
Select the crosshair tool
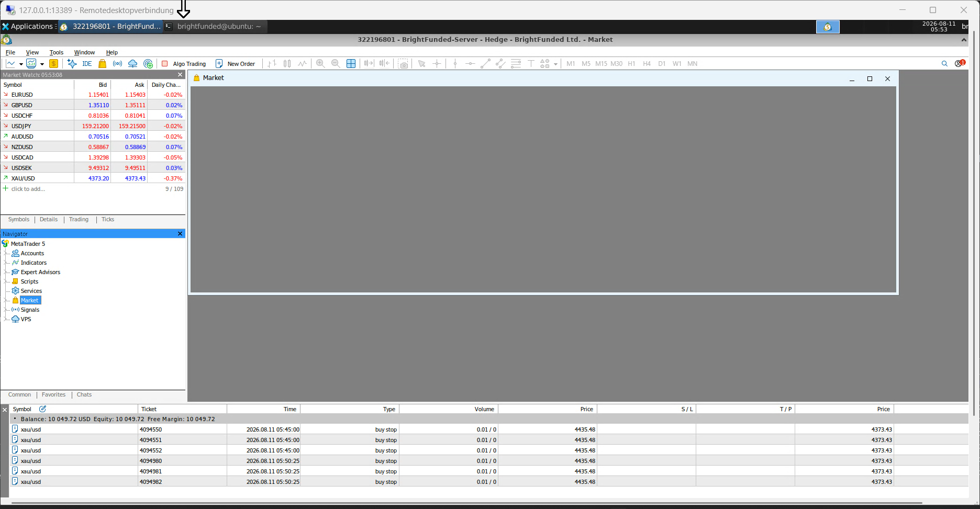437,64
